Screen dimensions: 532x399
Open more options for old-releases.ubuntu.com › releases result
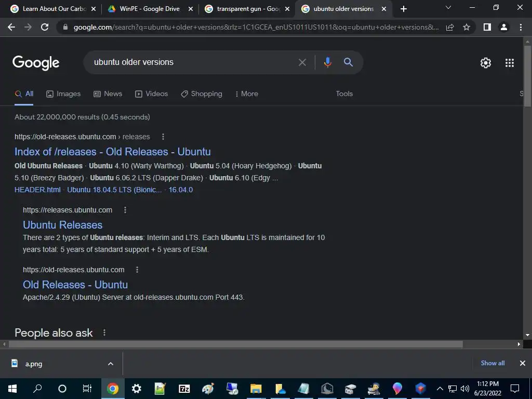point(163,137)
